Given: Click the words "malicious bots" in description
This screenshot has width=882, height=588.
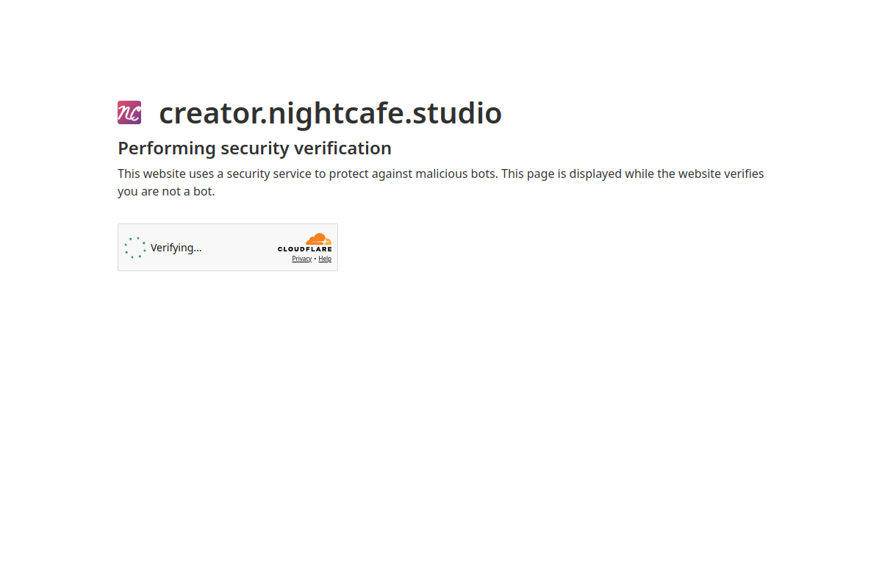Looking at the screenshot, I should (x=456, y=173).
